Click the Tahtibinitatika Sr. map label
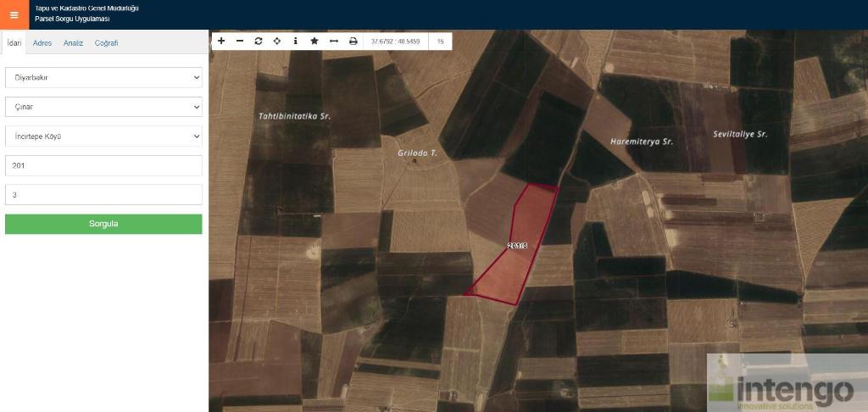Image resolution: width=868 pixels, height=412 pixels. click(x=294, y=116)
